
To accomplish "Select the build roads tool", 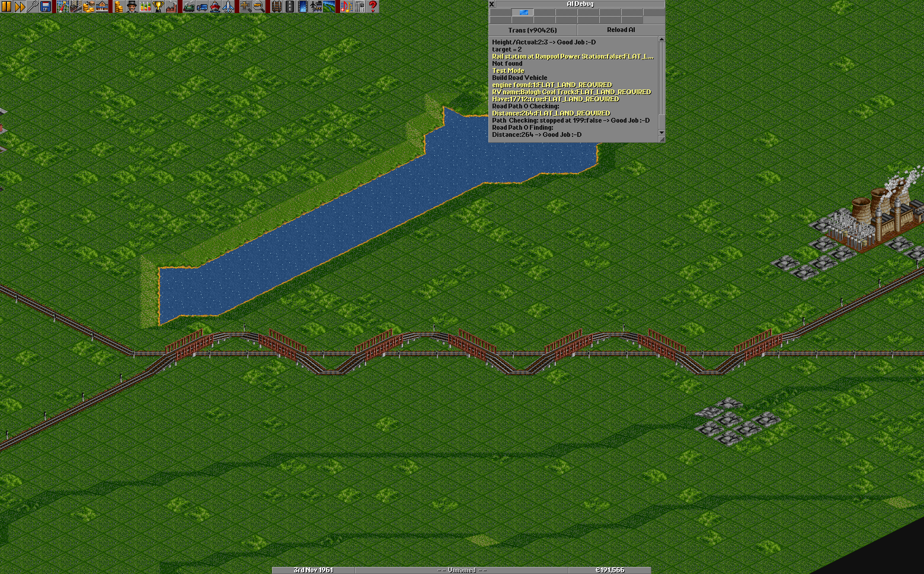I will [x=290, y=7].
